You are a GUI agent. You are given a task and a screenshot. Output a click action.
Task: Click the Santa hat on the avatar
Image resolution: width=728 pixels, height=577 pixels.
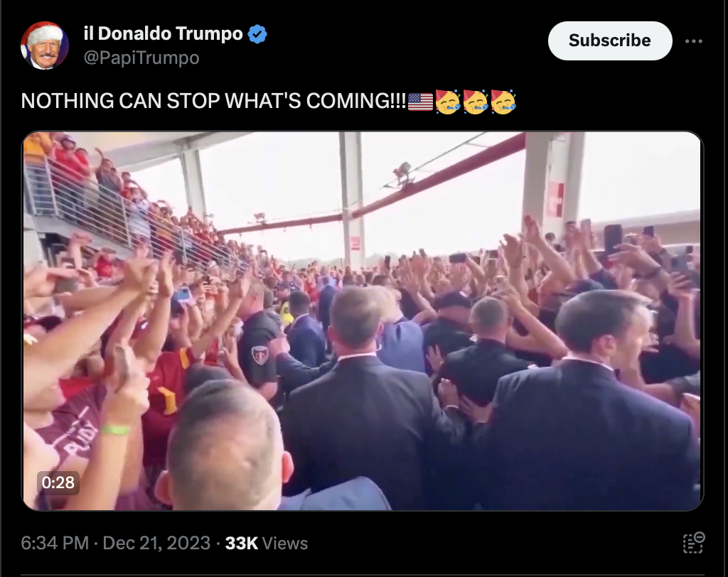(45, 32)
